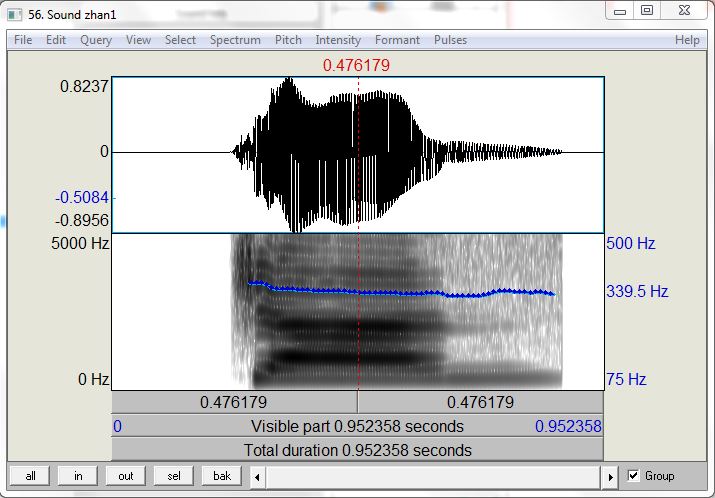Open the Pulses menu
Viewport: 715px width, 498px height.
450,40
